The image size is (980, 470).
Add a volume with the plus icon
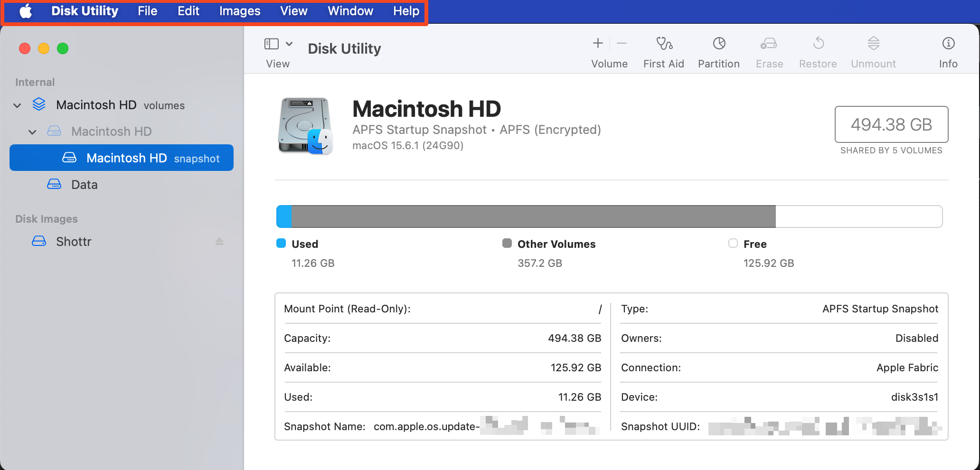(598, 44)
